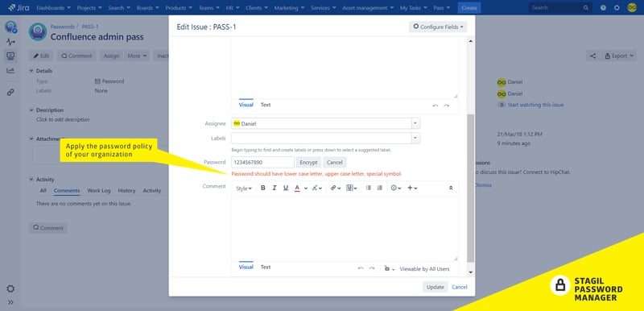Click the Password input field showing 1234567890
The height and width of the screenshot is (311, 644).
[263, 162]
